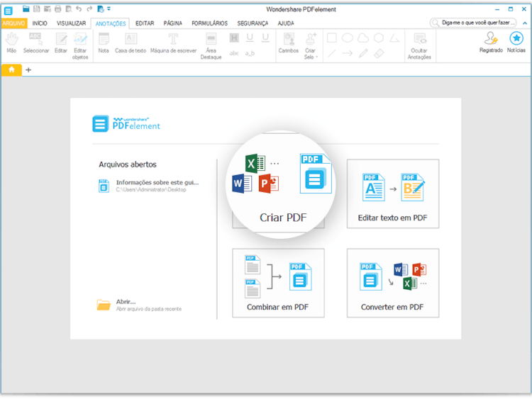
Task: Collapse the ribbon with the chevron
Action: pos(524,23)
